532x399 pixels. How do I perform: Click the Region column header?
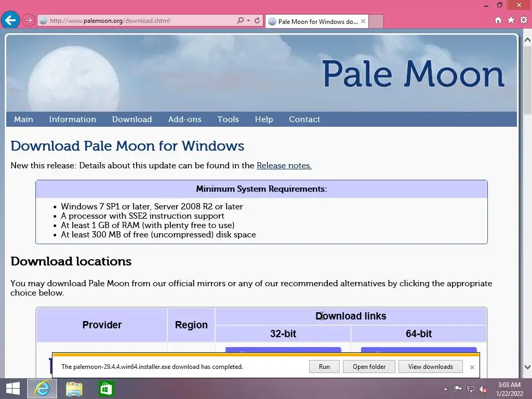191,325
